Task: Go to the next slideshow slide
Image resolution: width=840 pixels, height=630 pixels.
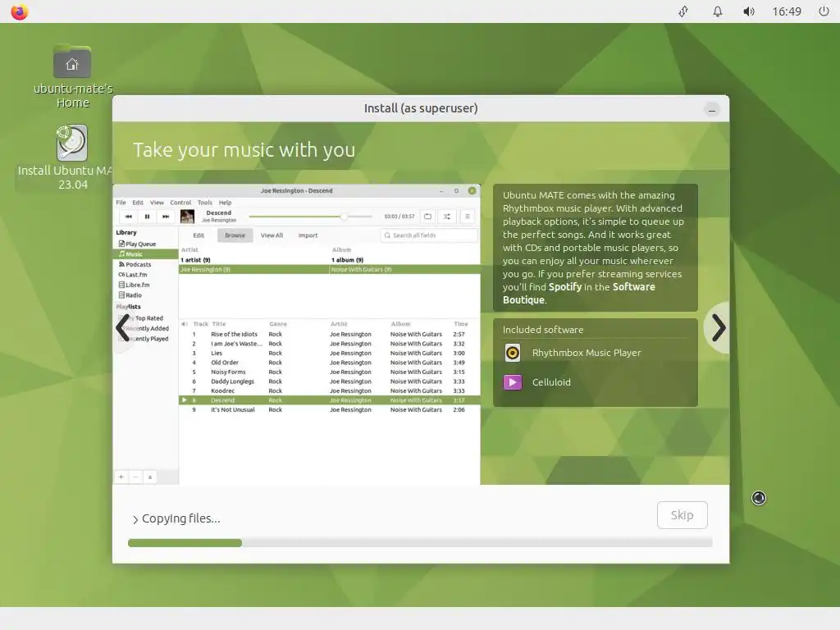Action: 718,327
